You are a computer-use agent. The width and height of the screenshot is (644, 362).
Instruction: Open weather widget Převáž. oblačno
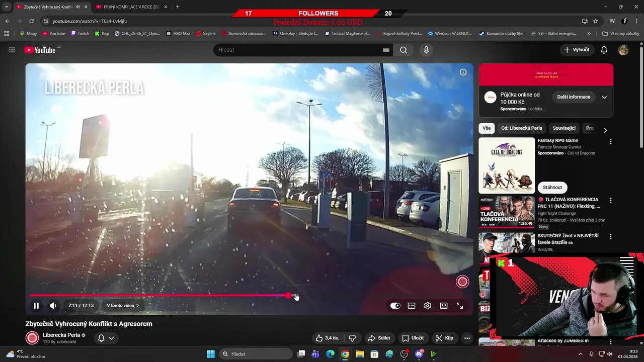(x=25, y=354)
